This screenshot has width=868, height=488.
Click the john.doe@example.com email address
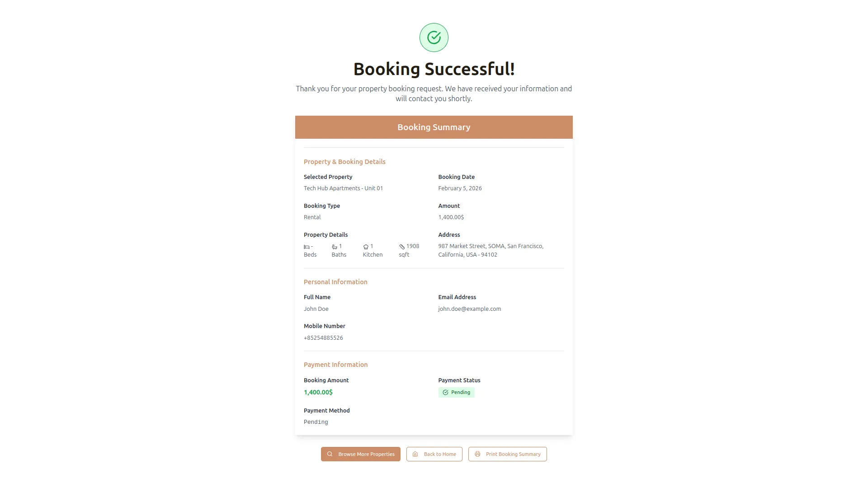[469, 309]
